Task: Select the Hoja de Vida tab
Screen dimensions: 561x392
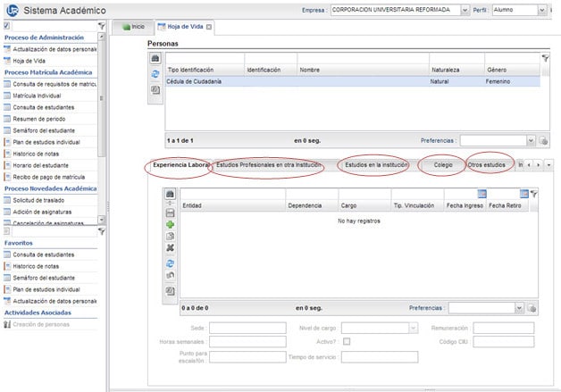Action: [x=185, y=27]
